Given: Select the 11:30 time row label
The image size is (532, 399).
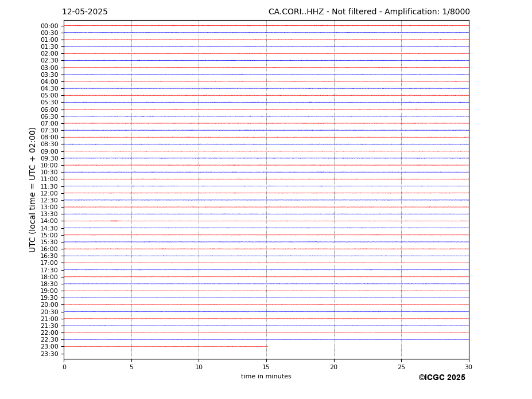Looking at the screenshot, I should pos(49,186).
